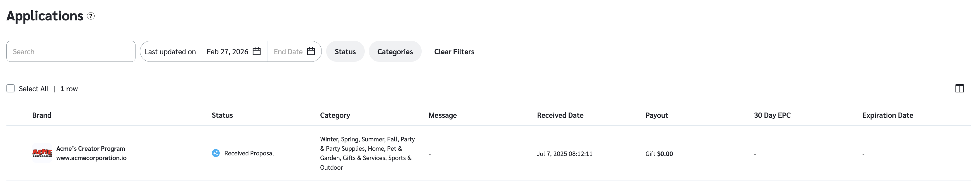This screenshot has width=980, height=193.
Task: Click the Received Proposal status text
Action: tap(249, 153)
